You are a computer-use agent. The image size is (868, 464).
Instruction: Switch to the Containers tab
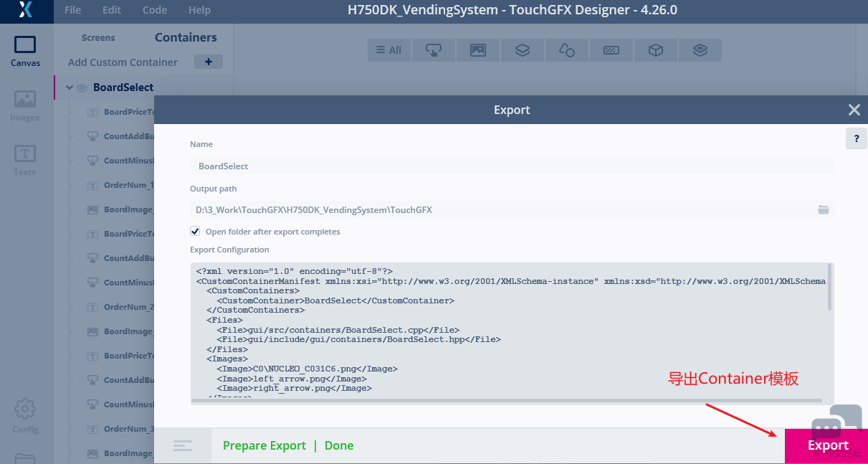185,37
